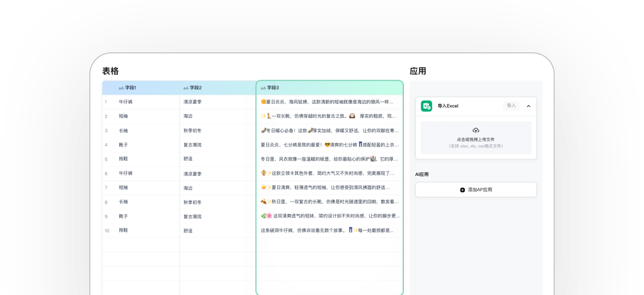
Task: Click the 秋季初冬 cell in row 3
Action: tap(193, 131)
